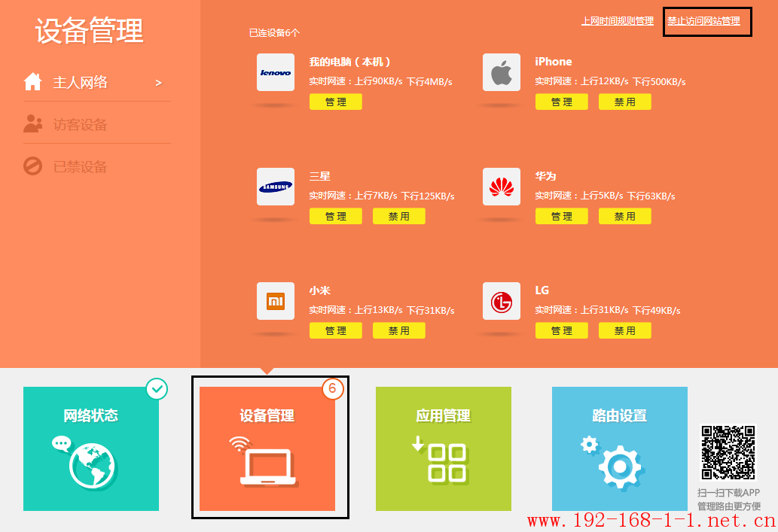Click the LG device name

[x=542, y=290]
